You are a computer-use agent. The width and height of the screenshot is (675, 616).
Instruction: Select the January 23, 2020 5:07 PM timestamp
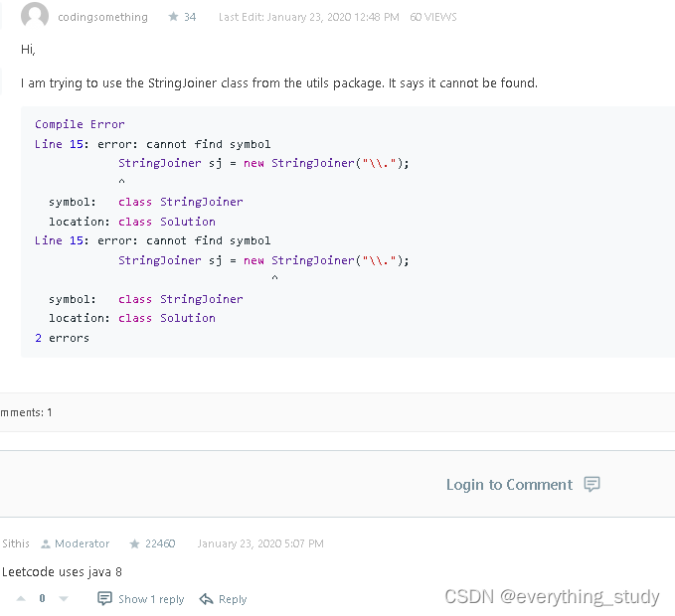(x=260, y=543)
